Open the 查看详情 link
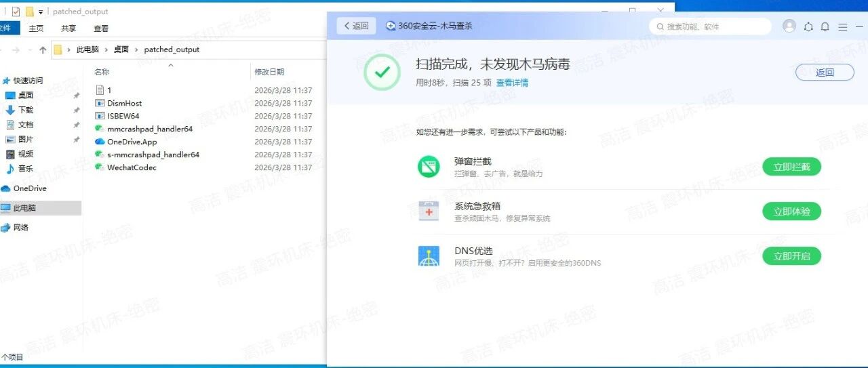The width and height of the screenshot is (868, 368). 512,83
